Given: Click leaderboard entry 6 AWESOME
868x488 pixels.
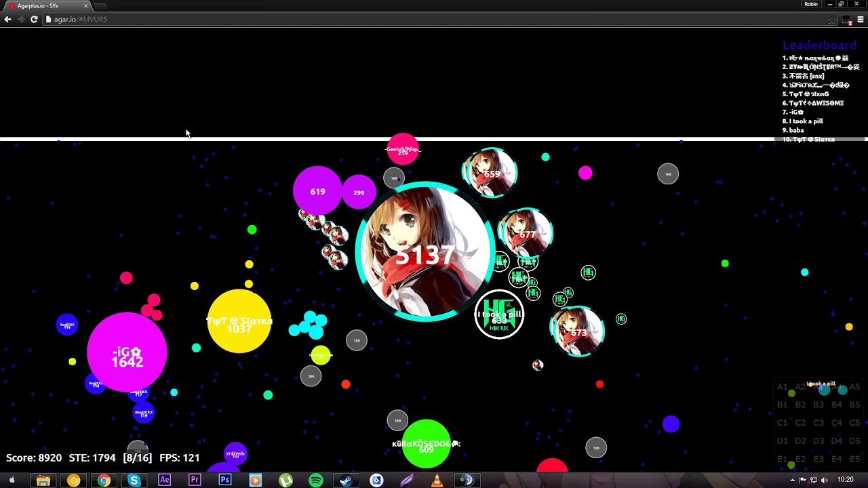Looking at the screenshot, I should (813, 103).
